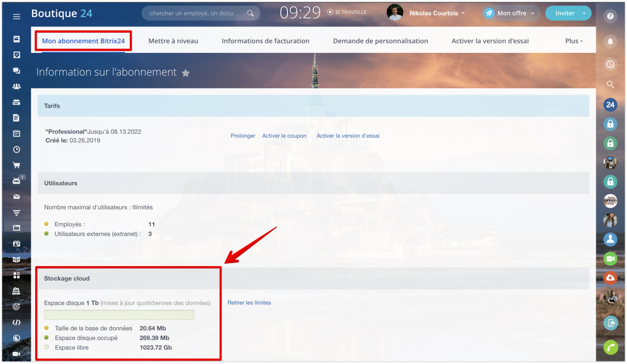Open the workgroups people icon in sidebar

[x=16, y=87]
